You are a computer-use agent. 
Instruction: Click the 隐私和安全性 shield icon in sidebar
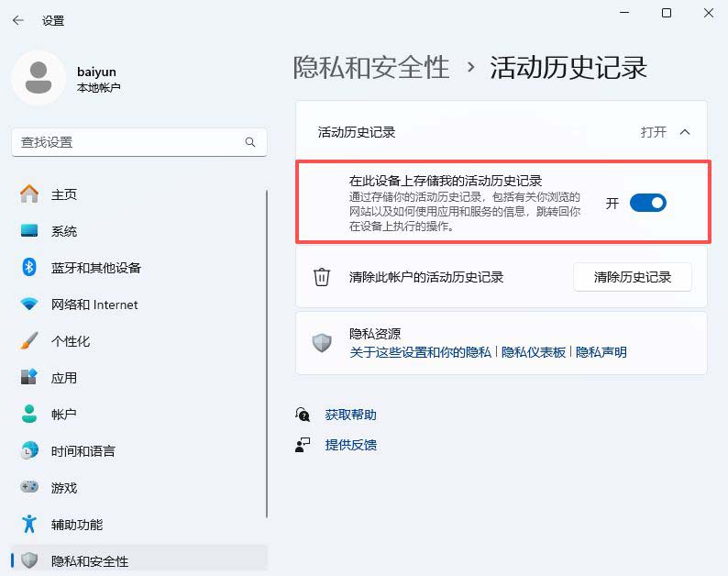[29, 560]
